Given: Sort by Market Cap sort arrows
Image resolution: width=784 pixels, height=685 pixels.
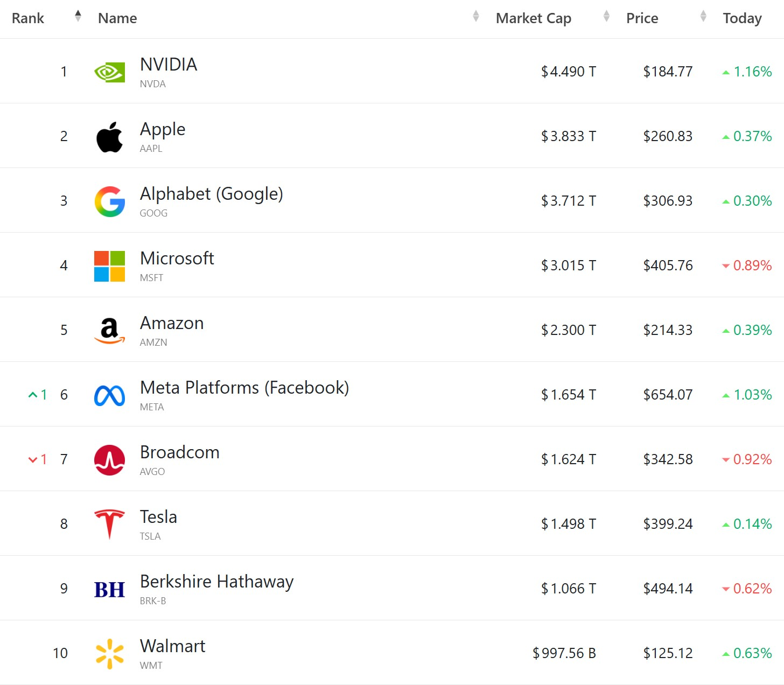Looking at the screenshot, I should click(x=606, y=16).
